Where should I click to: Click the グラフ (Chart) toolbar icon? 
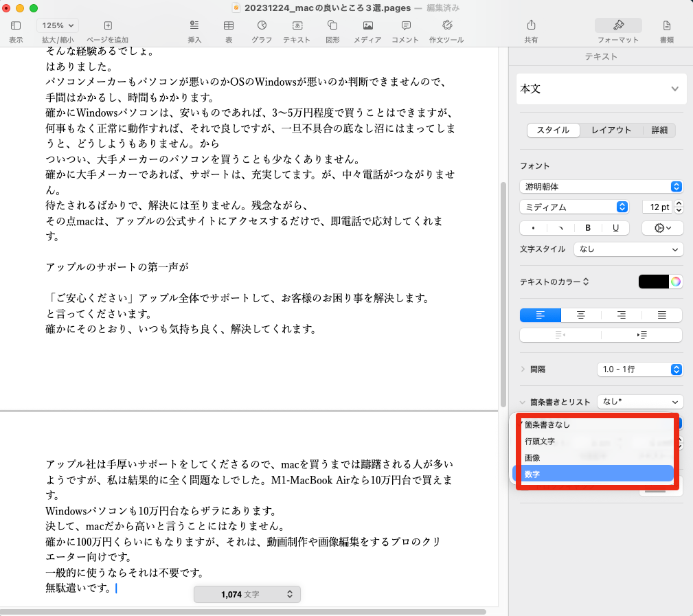tap(262, 30)
